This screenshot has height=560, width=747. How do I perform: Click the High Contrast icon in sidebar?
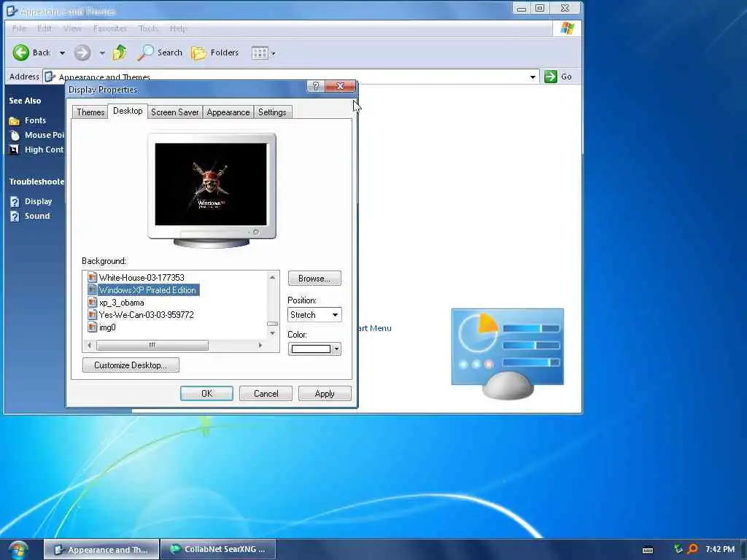click(x=15, y=149)
